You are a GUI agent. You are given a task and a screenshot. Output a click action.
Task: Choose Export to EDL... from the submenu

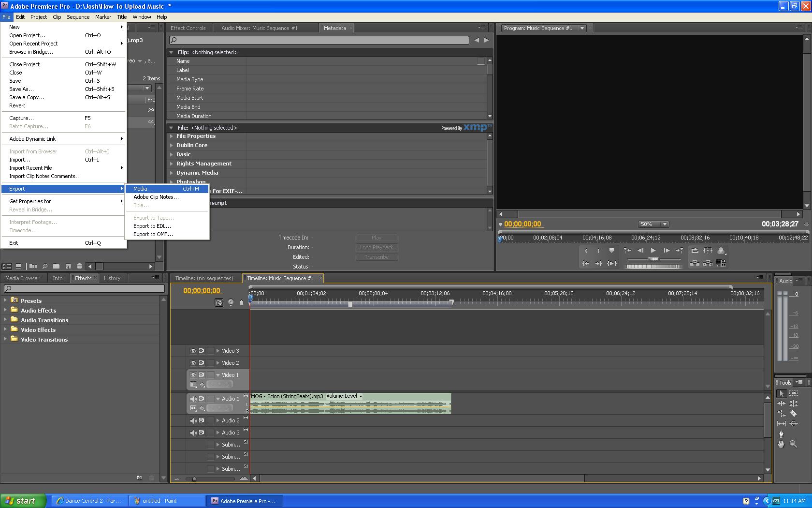167,226
